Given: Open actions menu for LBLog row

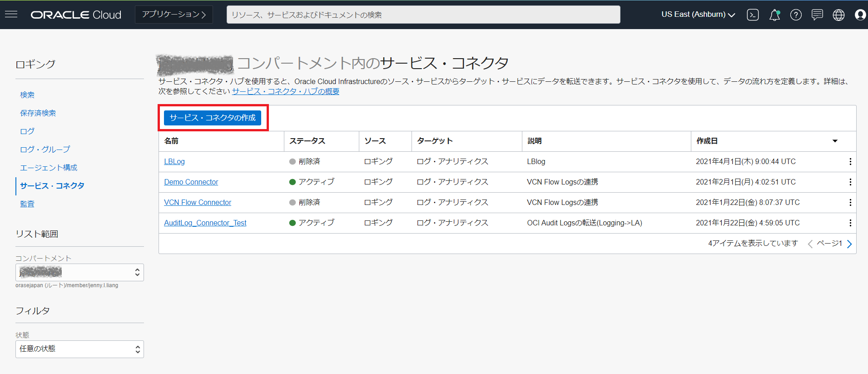Looking at the screenshot, I should (x=850, y=162).
